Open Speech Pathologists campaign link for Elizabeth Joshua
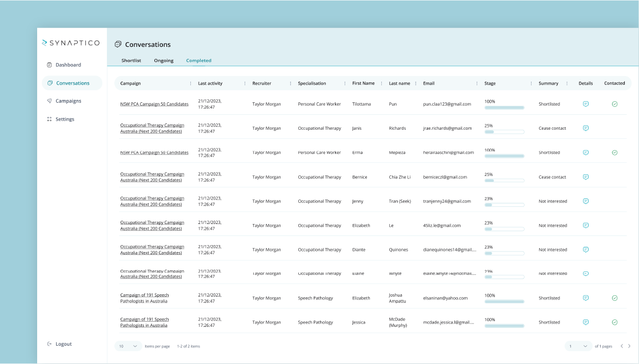This screenshot has width=639, height=364. tap(144, 298)
